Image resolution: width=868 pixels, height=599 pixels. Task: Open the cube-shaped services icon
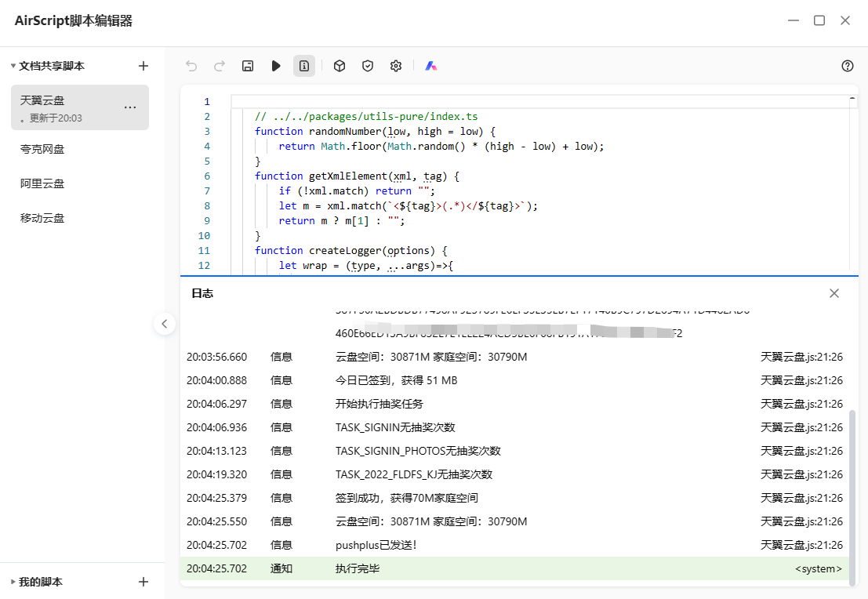click(340, 66)
